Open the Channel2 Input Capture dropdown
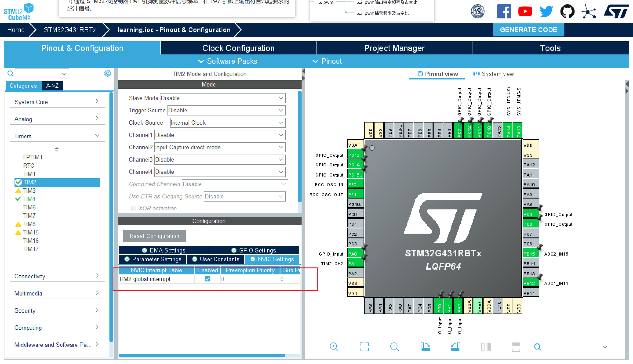Image resolution: width=633 pixels, height=364 pixels. pyautogui.click(x=220, y=147)
